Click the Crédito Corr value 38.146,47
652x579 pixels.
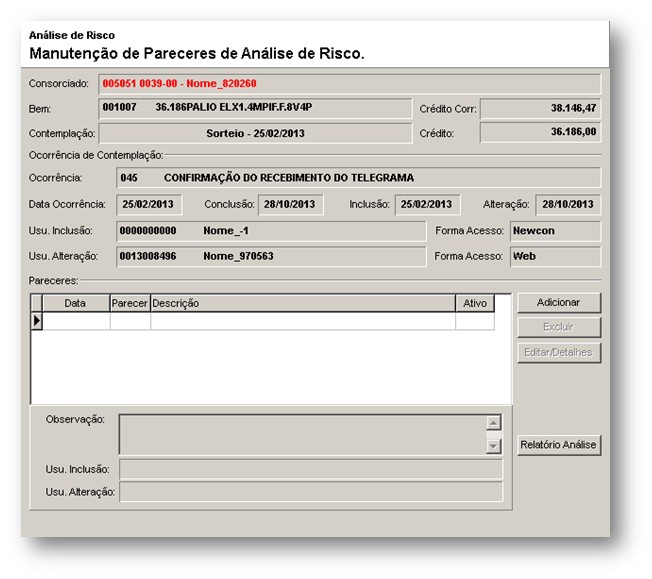(x=540, y=109)
